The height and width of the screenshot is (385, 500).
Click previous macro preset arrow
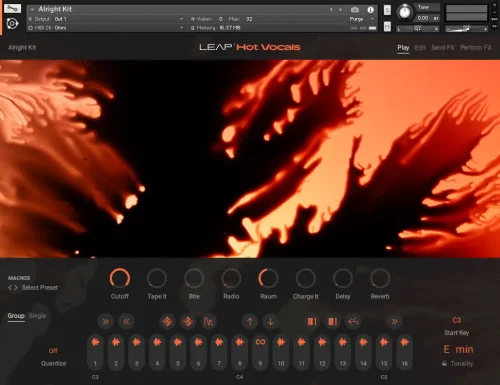coord(10,288)
